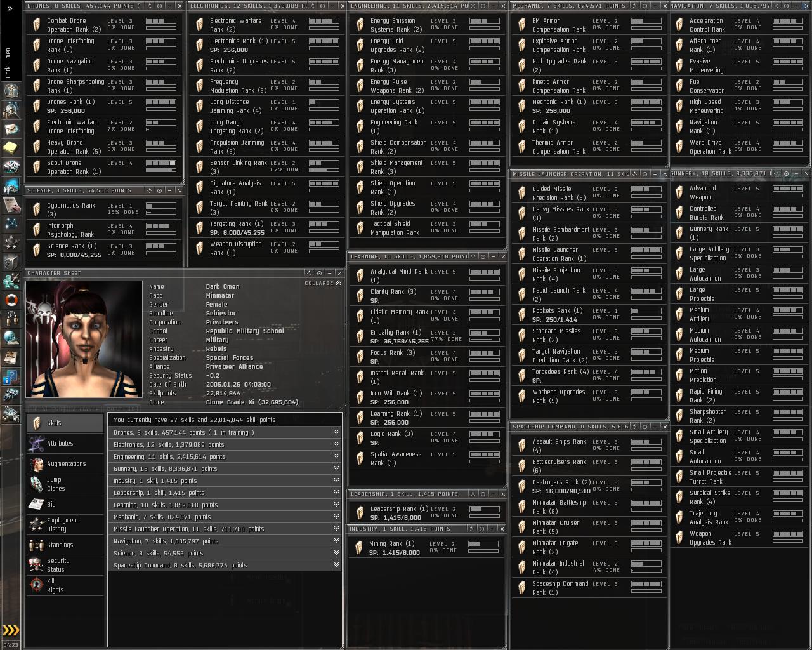The image size is (812, 650).
Task: Open the yellow notepad icon in the sidebar
Action: pyautogui.click(x=11, y=148)
